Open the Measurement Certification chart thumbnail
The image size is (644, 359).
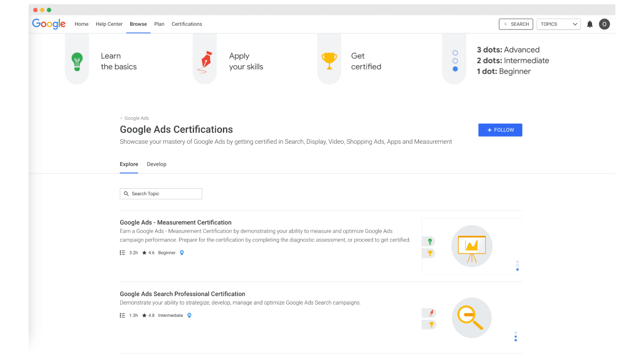[472, 246]
